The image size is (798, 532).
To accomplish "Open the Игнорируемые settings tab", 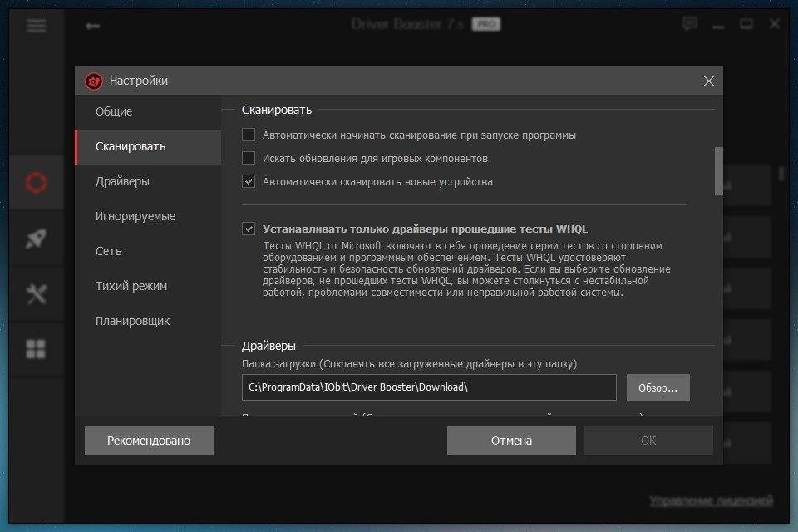I will point(149,216).
